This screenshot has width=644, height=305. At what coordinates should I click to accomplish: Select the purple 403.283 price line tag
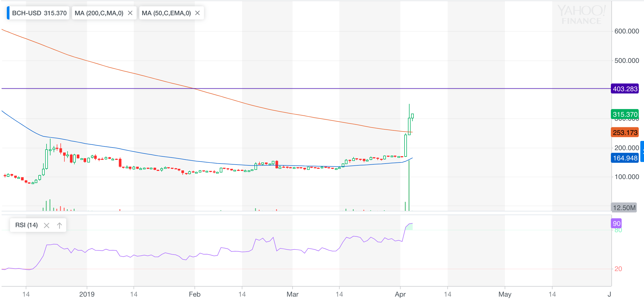(625, 89)
